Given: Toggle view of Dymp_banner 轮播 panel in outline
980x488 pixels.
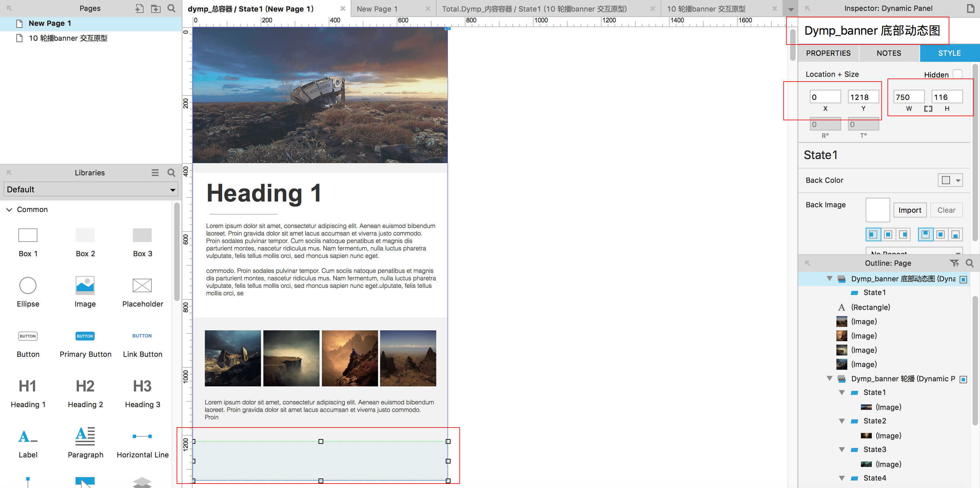Looking at the screenshot, I should pyautogui.click(x=963, y=379).
